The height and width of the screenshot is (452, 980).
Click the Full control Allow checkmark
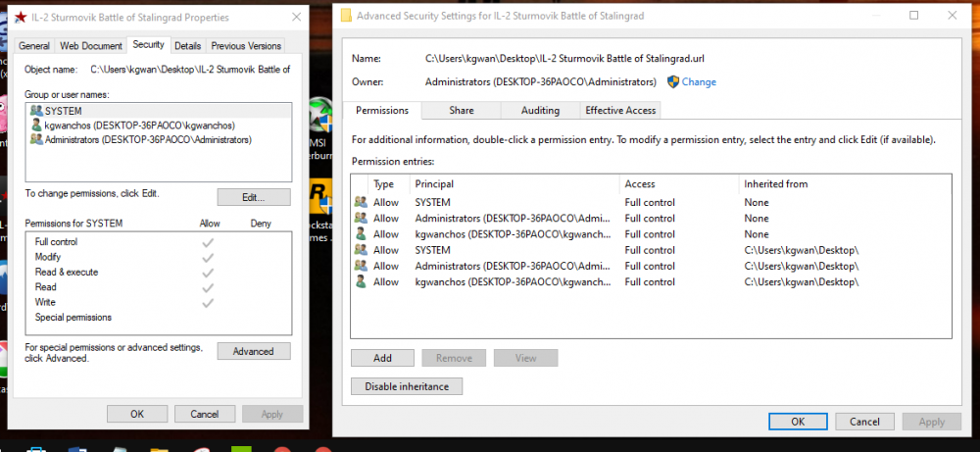pyautogui.click(x=208, y=242)
